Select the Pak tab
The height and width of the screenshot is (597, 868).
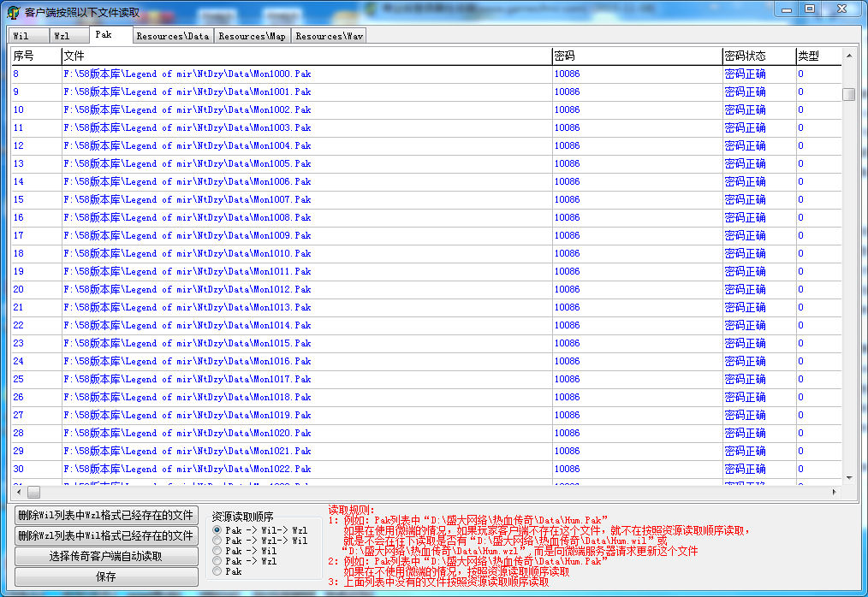(110, 34)
